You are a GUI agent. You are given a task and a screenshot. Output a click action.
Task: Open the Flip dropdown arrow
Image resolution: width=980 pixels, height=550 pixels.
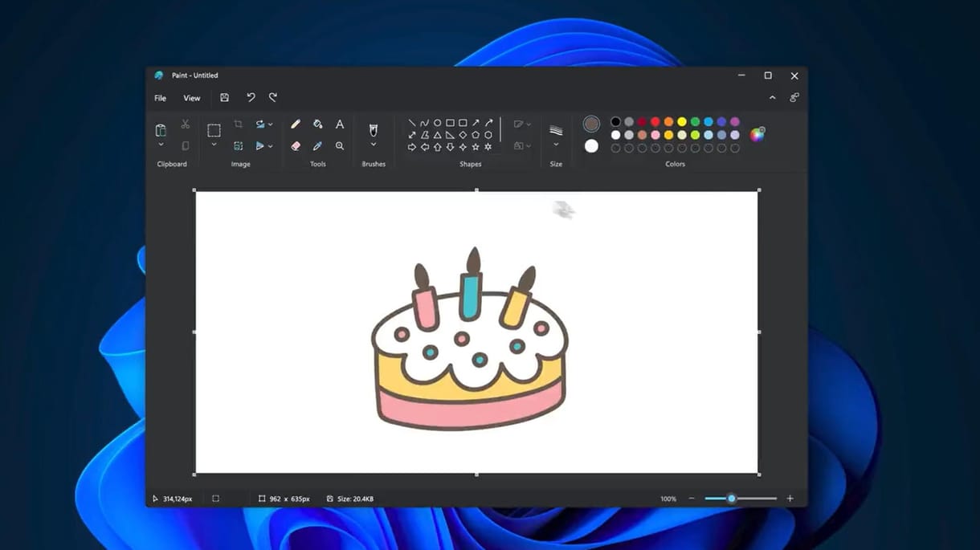[x=271, y=146]
